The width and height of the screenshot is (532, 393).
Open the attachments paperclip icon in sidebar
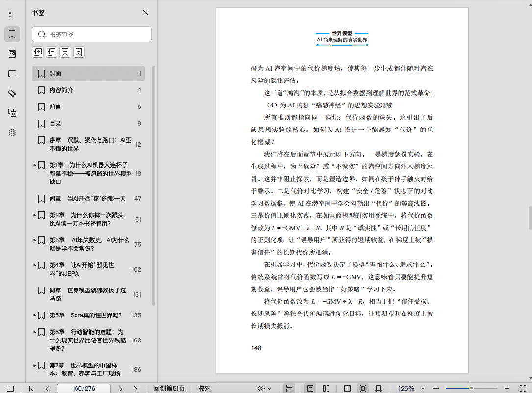12,93
